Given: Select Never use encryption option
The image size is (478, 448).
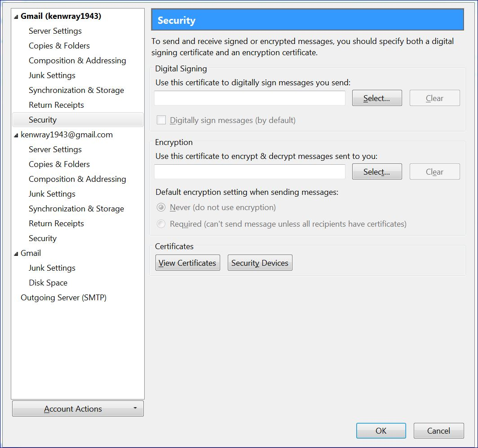Looking at the screenshot, I should tap(161, 207).
